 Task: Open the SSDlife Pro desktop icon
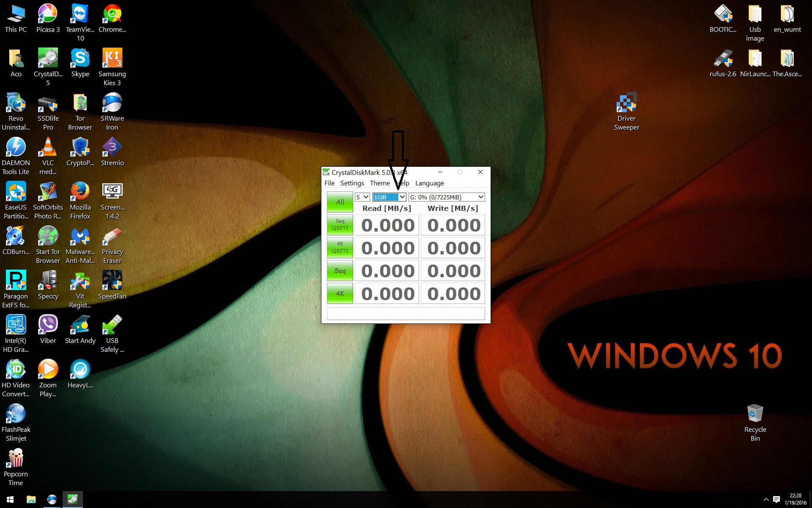coord(48,104)
